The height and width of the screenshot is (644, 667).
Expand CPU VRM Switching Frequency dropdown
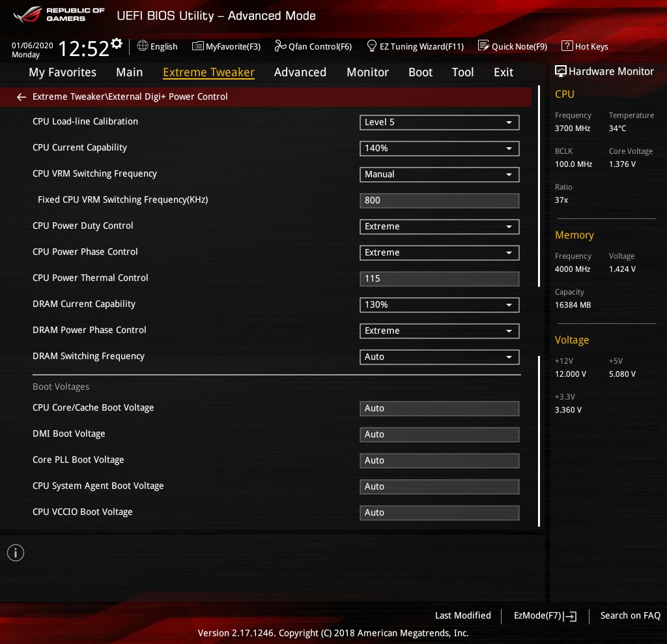pos(440,175)
